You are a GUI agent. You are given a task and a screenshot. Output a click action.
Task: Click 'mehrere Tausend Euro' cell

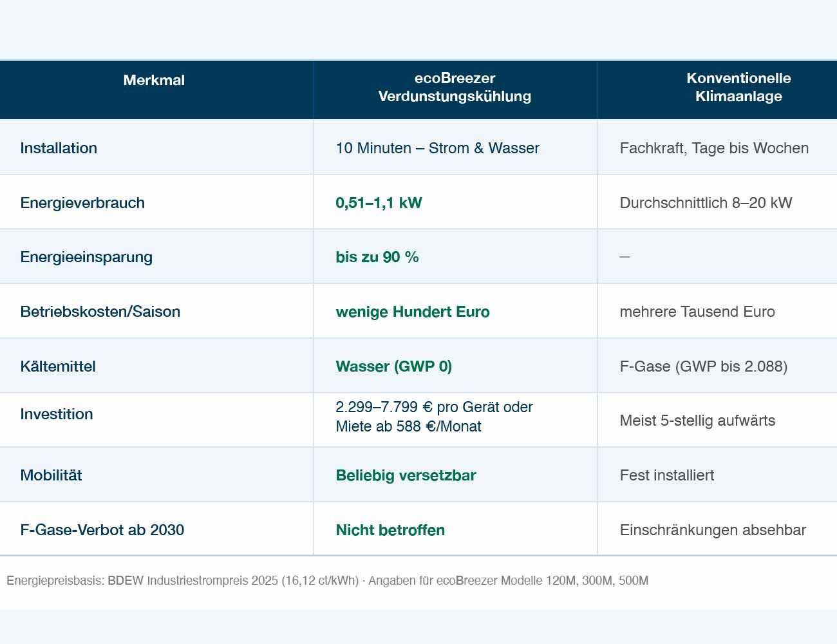pyautogui.click(x=697, y=312)
